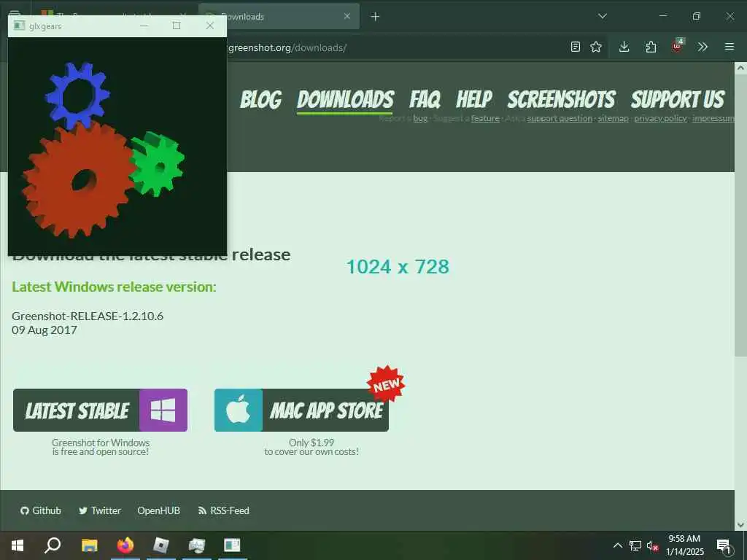Open the privacy policy link

tap(660, 118)
